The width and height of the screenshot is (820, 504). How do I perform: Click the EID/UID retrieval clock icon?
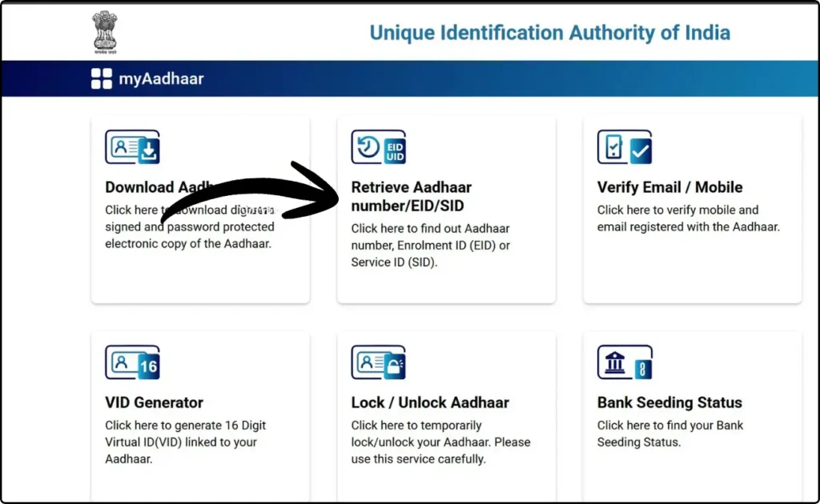tap(378, 147)
